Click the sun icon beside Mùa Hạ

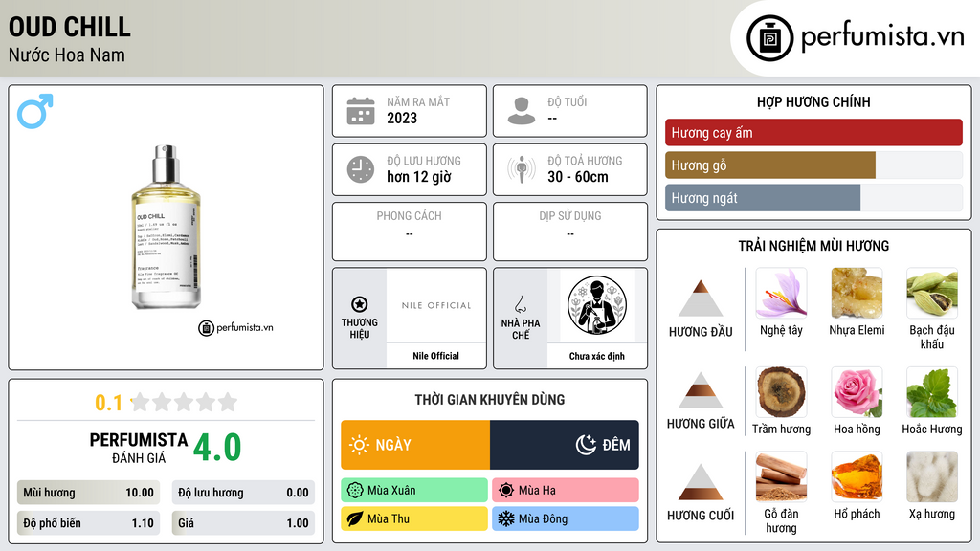506,491
